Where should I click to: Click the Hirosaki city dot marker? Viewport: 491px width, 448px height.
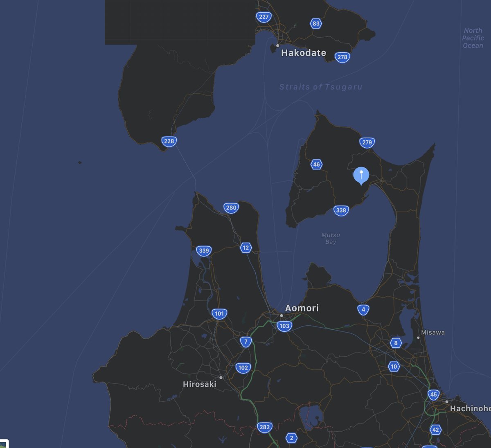coord(221,378)
